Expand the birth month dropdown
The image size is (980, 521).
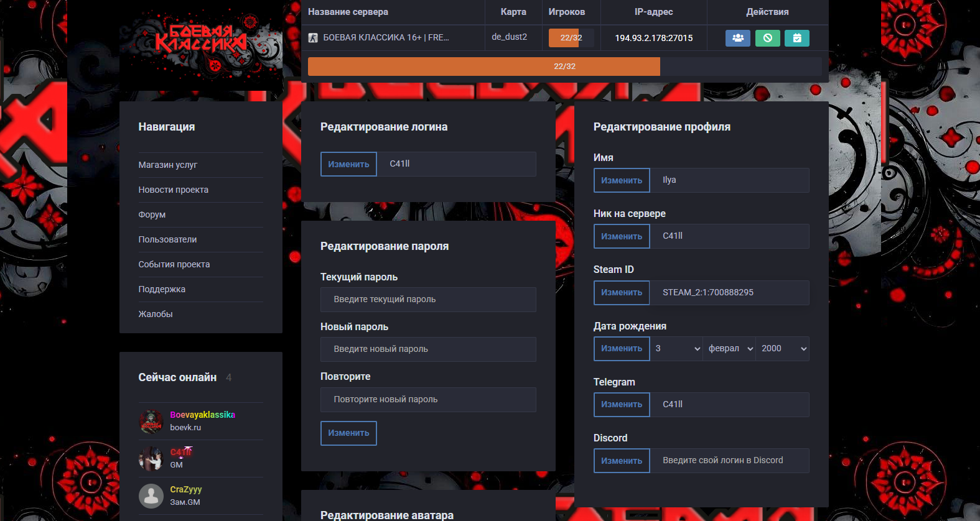tap(730, 349)
